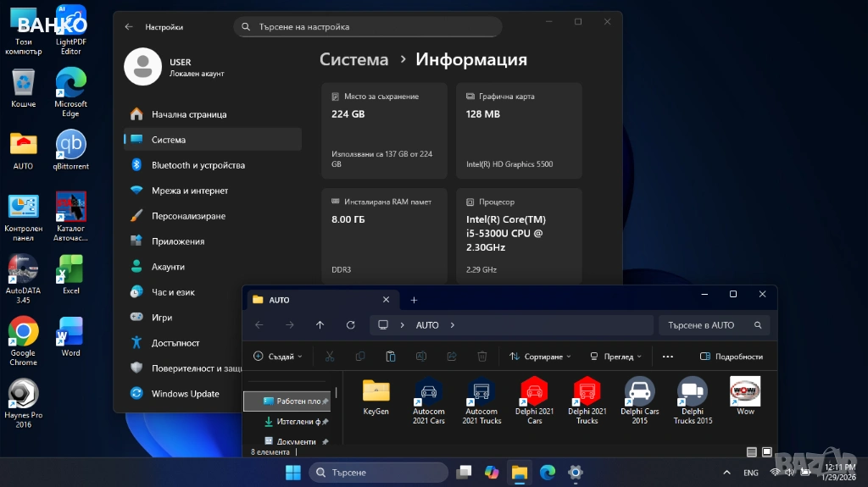Click the Система breadcrumb link
The height and width of the screenshot is (487, 868).
coord(353,59)
